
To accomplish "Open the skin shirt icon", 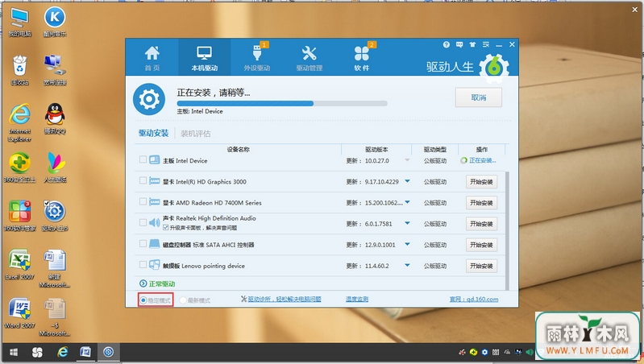I will click(x=472, y=44).
